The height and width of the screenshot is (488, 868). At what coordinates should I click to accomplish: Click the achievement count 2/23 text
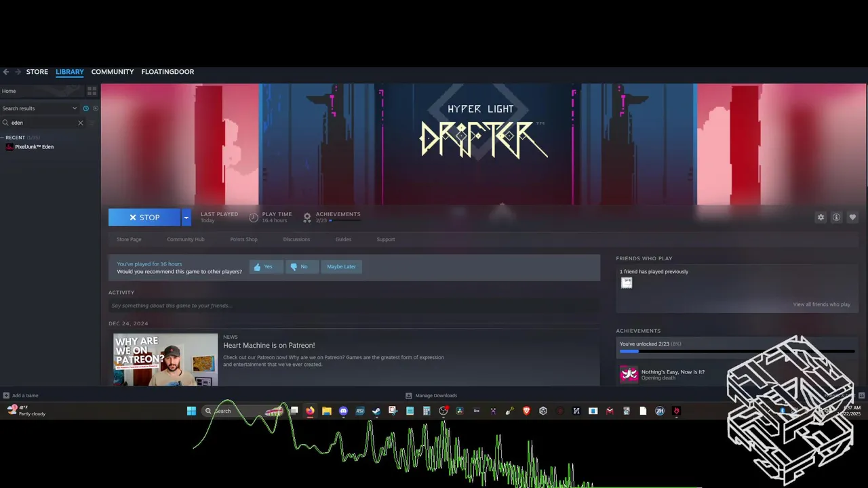tap(321, 220)
